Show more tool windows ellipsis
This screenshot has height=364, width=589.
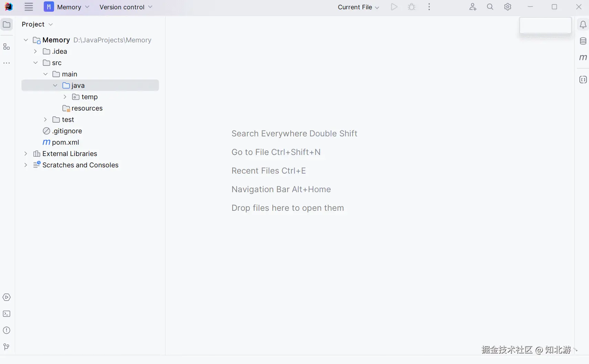click(7, 63)
